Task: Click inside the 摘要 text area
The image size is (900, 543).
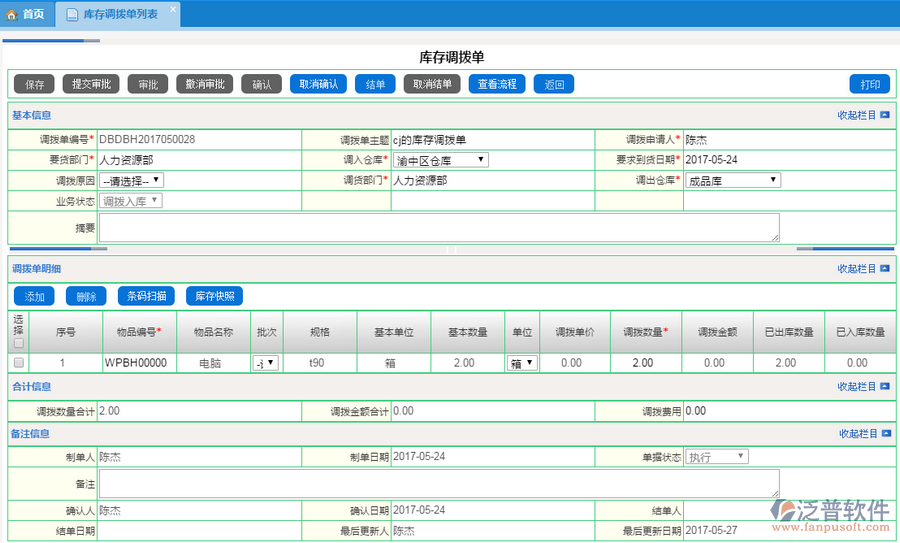Action: [x=438, y=227]
